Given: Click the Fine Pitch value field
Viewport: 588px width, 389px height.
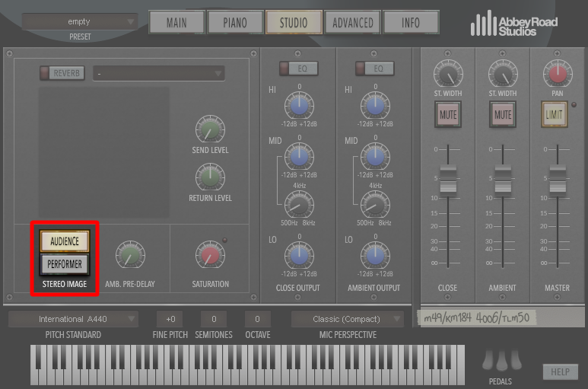Looking at the screenshot, I should tap(170, 319).
